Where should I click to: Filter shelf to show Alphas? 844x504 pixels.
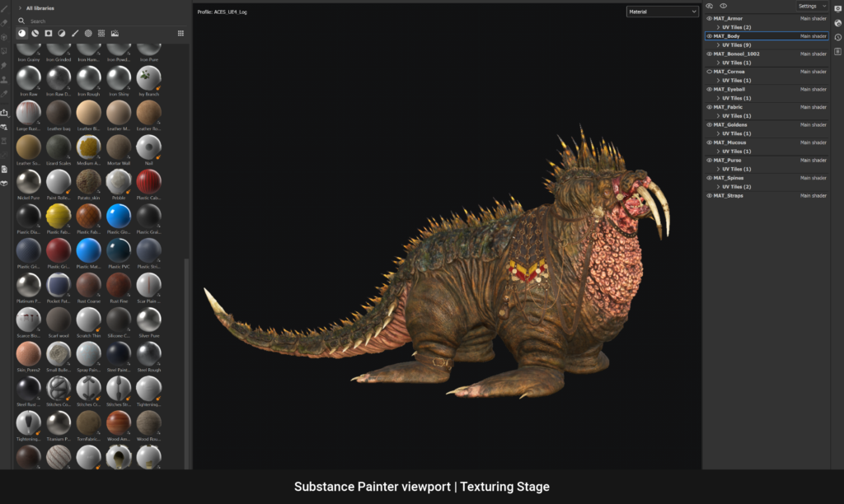88,33
